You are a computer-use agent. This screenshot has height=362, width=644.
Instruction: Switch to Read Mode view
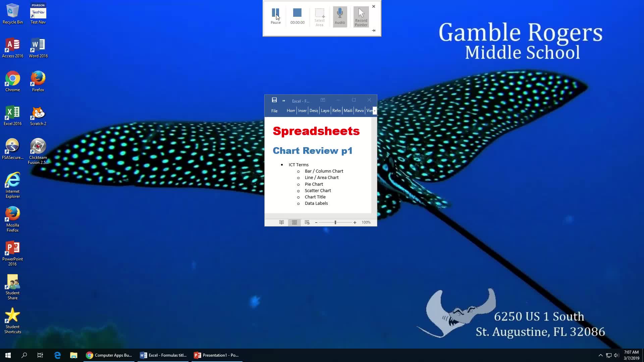282,223
